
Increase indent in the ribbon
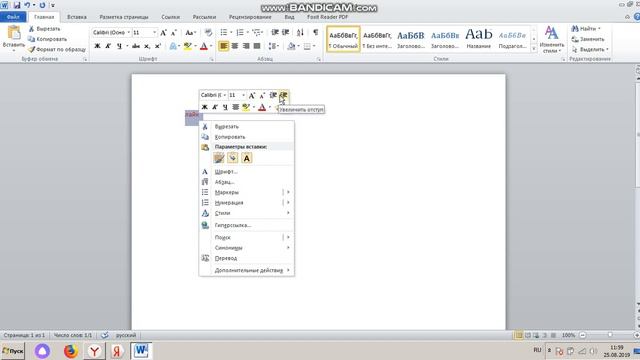[x=285, y=32]
